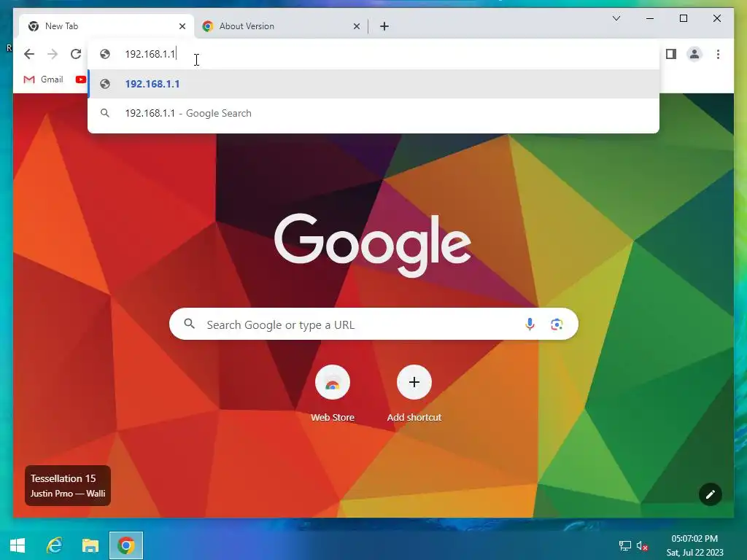The image size is (747, 560).
Task: Click the address bar with 192.168.1.1
Action: 373,54
